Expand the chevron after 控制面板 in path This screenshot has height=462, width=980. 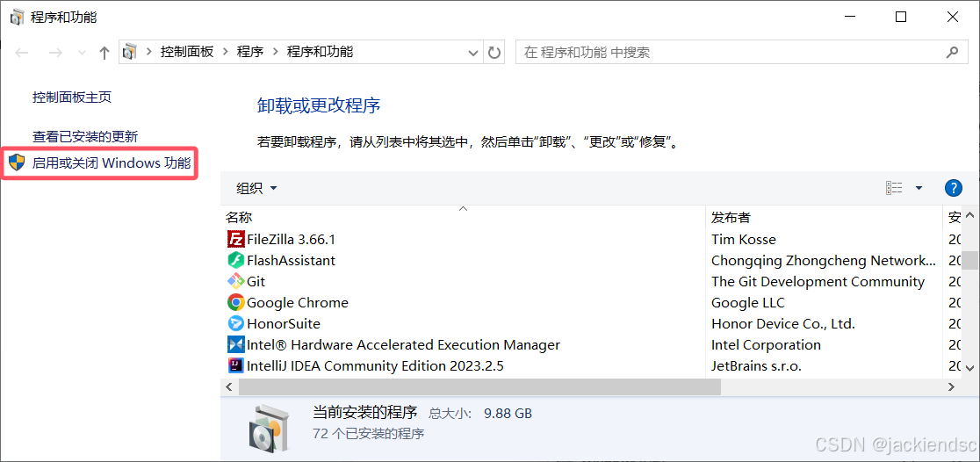(x=225, y=52)
